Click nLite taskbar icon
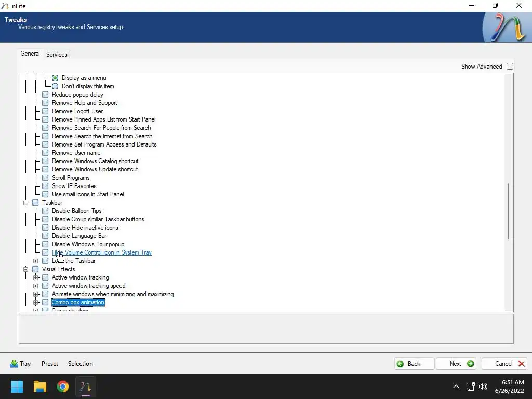This screenshot has height=399, width=532. pos(86,387)
